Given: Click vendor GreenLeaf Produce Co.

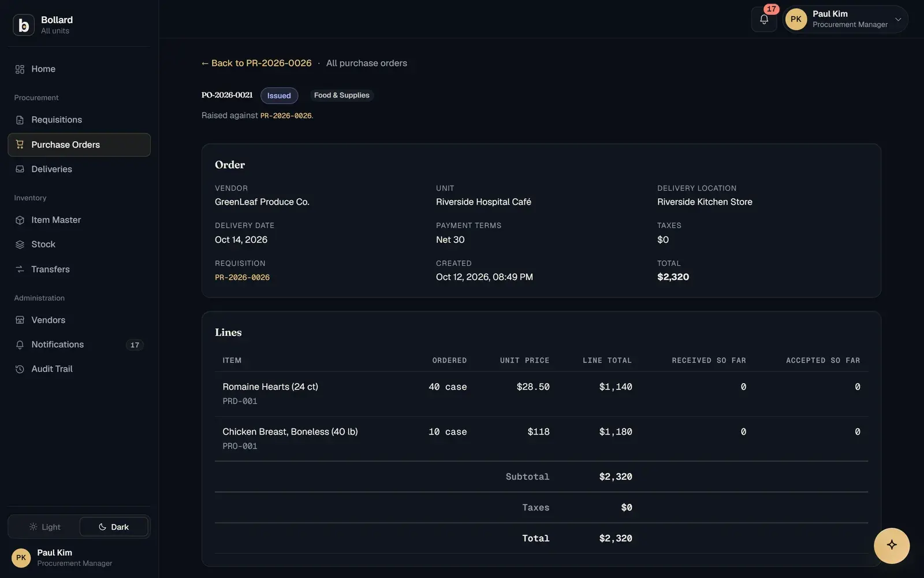Looking at the screenshot, I should 262,202.
